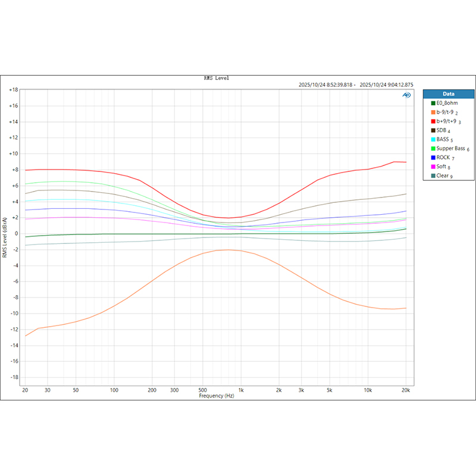Click the dark green E0_8ohm color swatch
This screenshot has height=476, width=476.
pyautogui.click(x=434, y=104)
